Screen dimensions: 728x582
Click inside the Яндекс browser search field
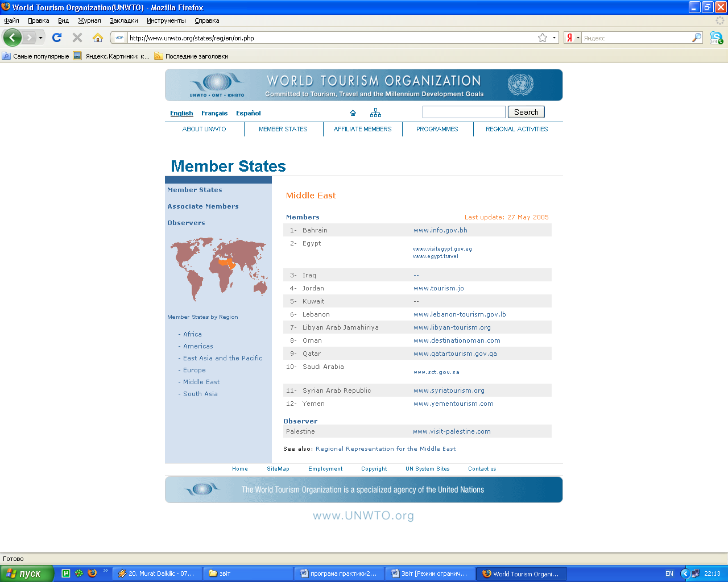[636, 38]
